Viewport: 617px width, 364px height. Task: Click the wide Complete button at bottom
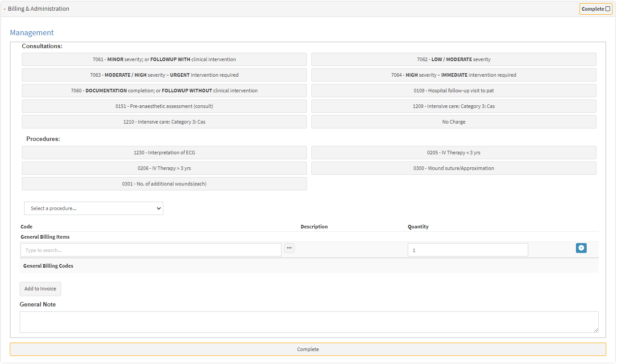(308, 349)
